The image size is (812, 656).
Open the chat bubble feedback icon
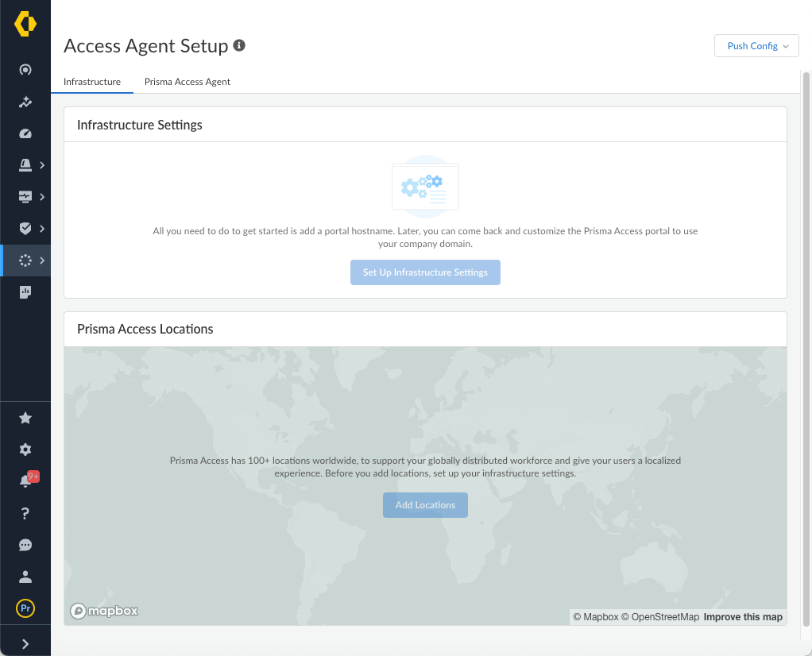pyautogui.click(x=25, y=545)
